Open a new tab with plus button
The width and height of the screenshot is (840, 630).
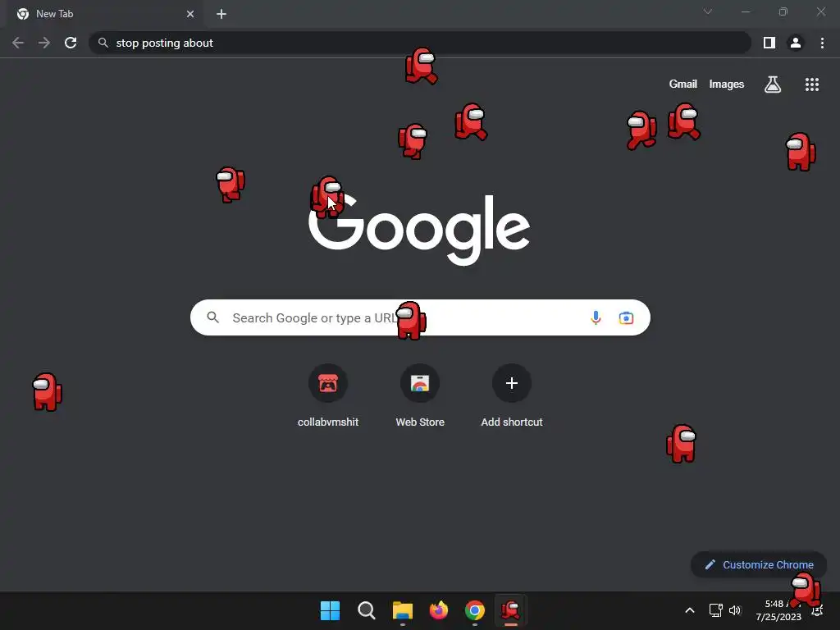221,14
